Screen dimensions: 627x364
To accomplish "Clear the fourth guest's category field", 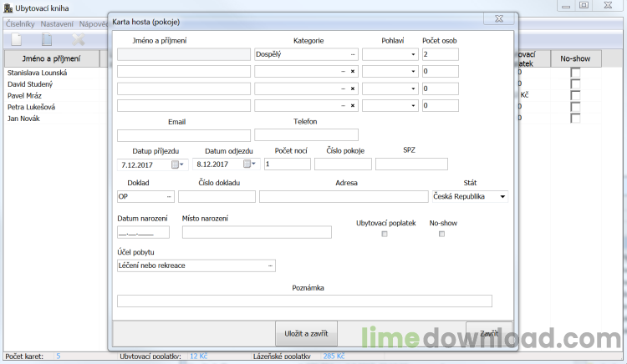I will 353,106.
